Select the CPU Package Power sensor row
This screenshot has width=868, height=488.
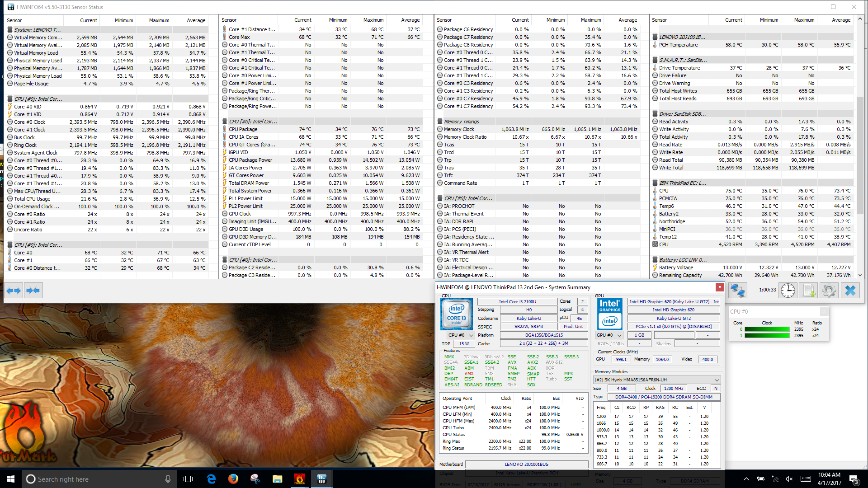point(250,160)
